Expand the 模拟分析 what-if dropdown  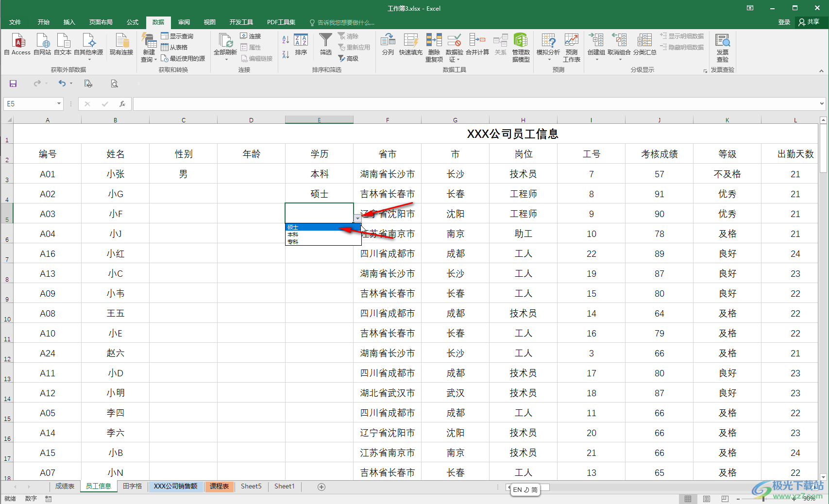click(549, 60)
